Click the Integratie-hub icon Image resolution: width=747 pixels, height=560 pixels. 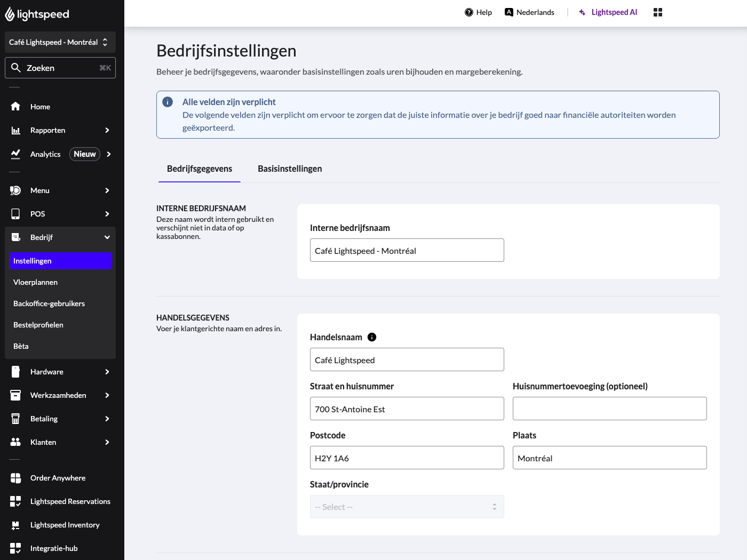tap(15, 548)
